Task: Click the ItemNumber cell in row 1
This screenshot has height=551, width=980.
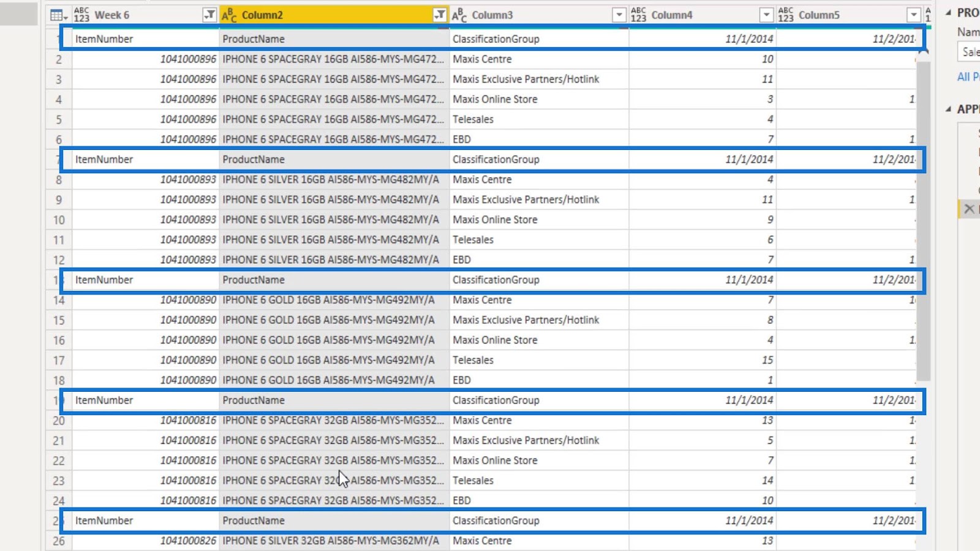Action: [146, 39]
